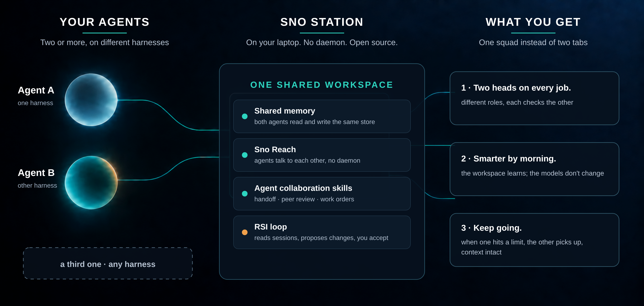Click 'Two or more, on different harnesses'
The image size is (644, 306).
(104, 42)
